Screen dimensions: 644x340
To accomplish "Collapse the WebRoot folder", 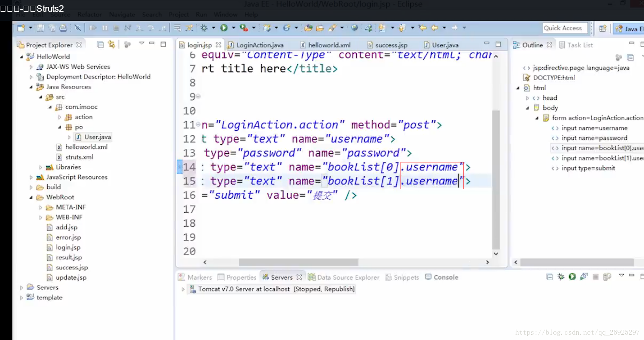I will (x=31, y=197).
